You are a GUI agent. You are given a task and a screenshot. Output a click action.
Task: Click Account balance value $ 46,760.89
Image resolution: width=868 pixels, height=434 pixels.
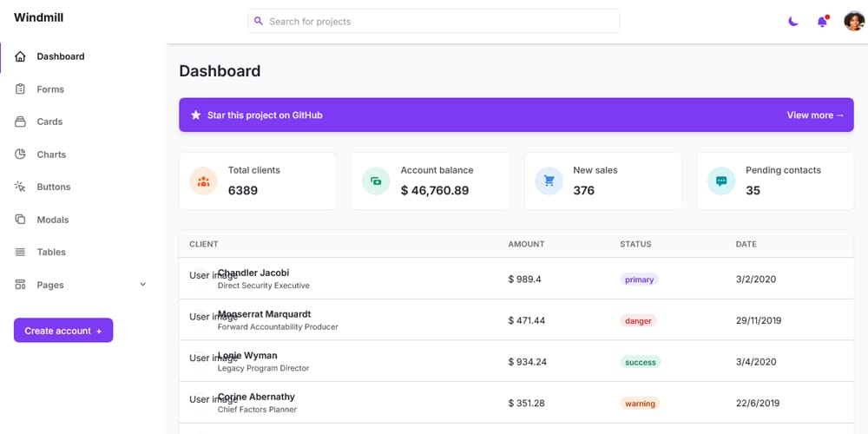tap(435, 190)
